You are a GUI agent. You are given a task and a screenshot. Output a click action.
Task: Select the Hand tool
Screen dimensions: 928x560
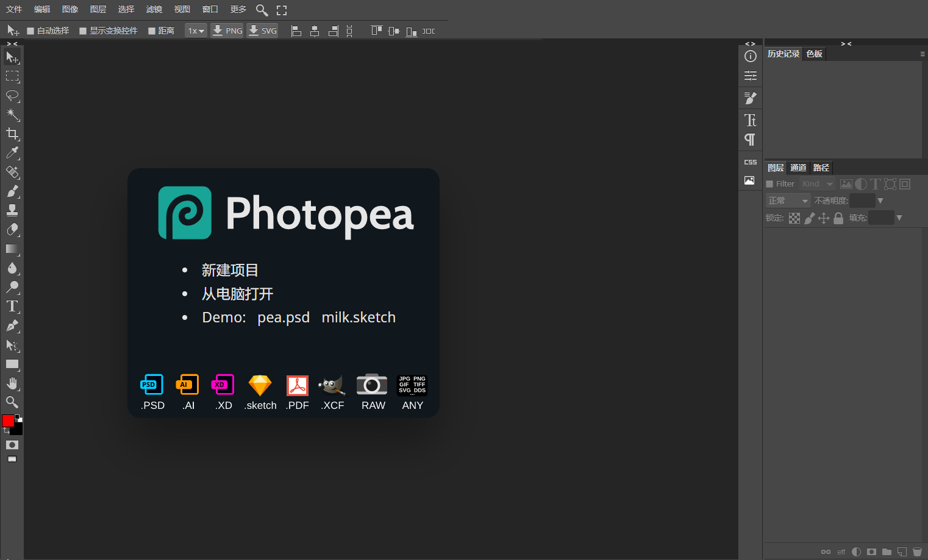coord(12,383)
